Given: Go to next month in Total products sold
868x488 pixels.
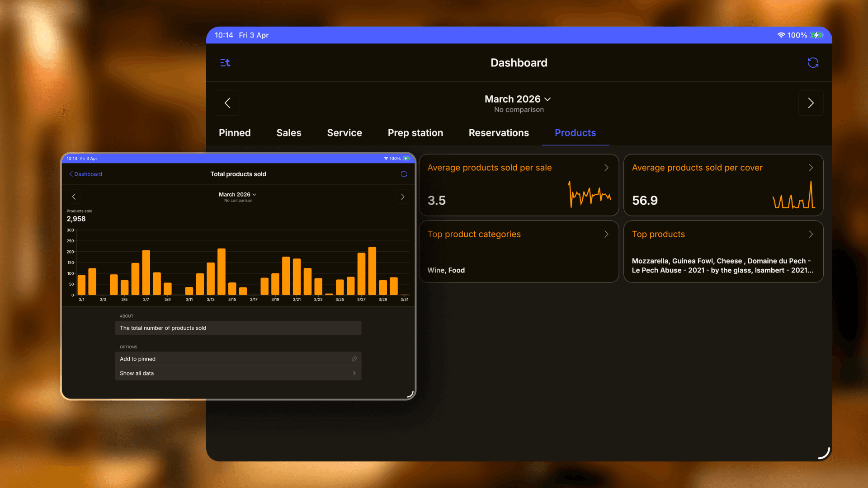Looking at the screenshot, I should (x=402, y=197).
